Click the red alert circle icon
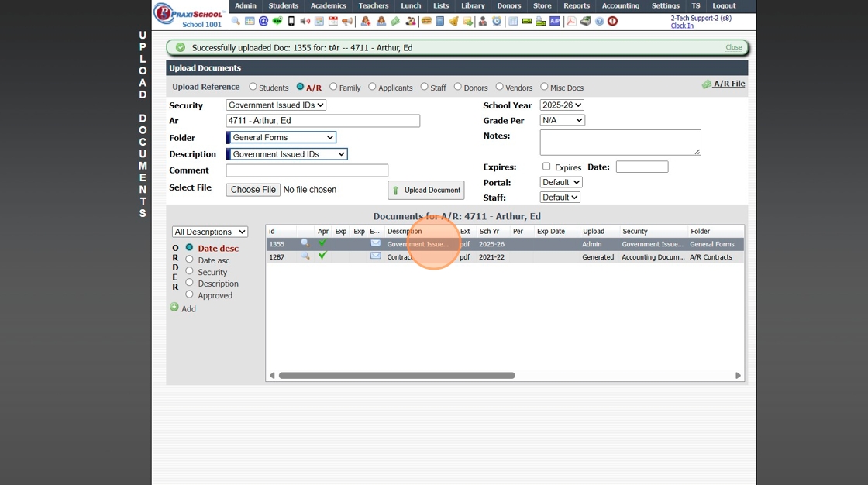868x485 pixels. tap(612, 21)
